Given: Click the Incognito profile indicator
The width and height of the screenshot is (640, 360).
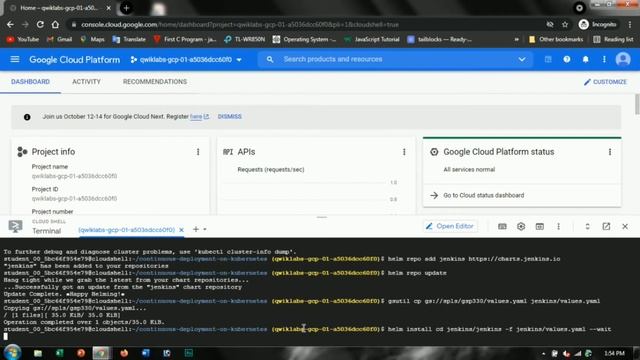Looking at the screenshot, I should (598, 24).
